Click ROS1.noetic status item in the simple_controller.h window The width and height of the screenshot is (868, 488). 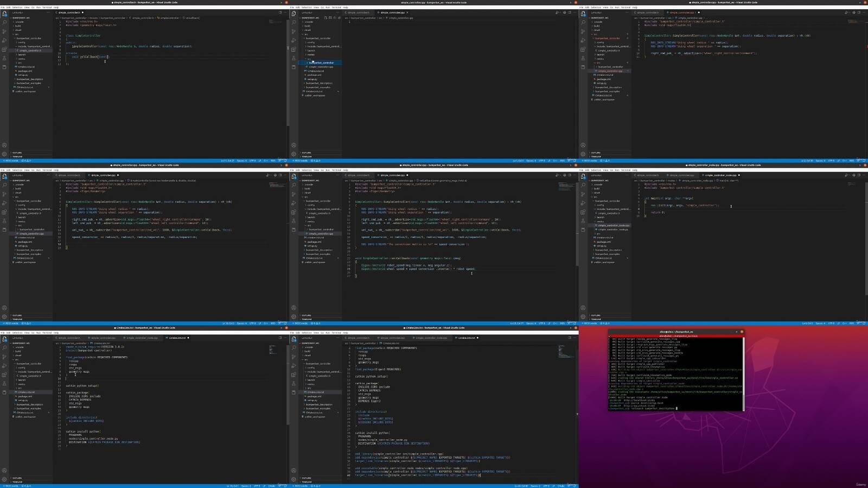[x=10, y=161]
